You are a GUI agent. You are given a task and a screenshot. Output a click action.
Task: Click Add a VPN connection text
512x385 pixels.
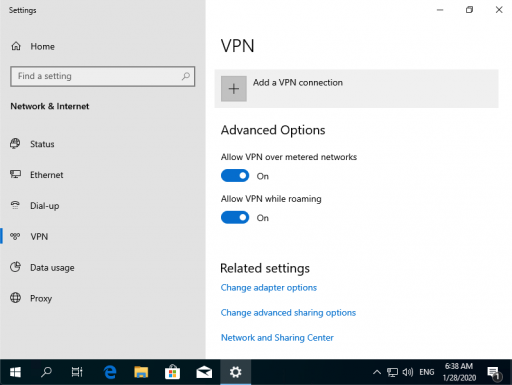[298, 82]
